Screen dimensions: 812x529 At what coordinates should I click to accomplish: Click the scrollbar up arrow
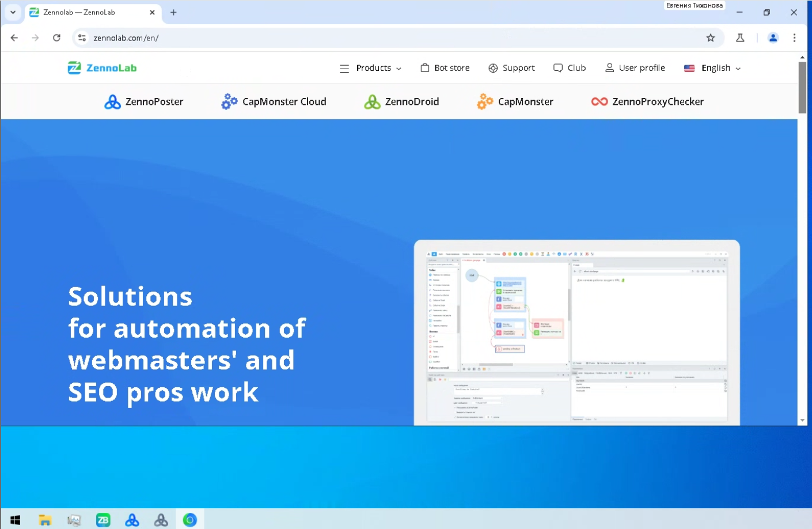(x=802, y=57)
